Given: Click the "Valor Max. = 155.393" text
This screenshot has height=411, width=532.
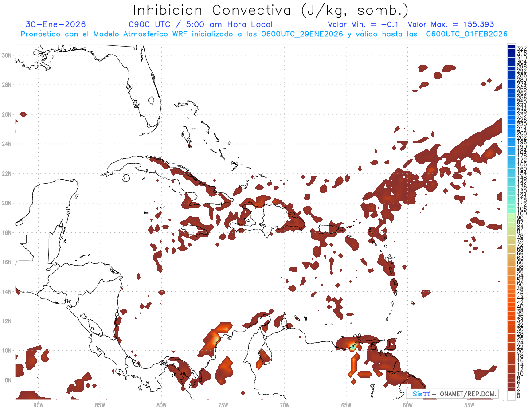Looking at the screenshot, I should coord(451,24).
